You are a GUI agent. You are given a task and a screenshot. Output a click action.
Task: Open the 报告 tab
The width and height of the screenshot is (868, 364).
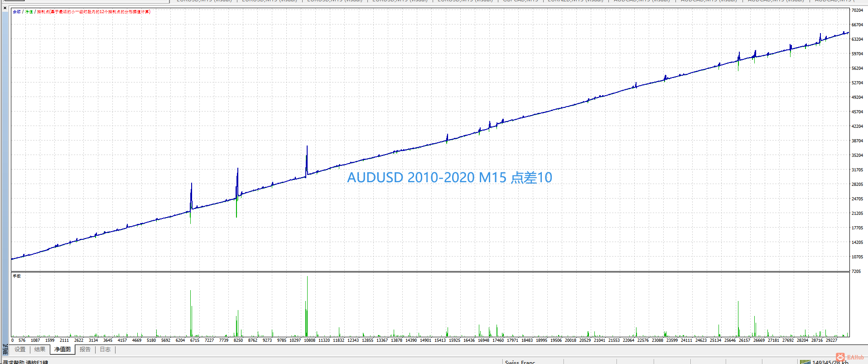point(85,349)
